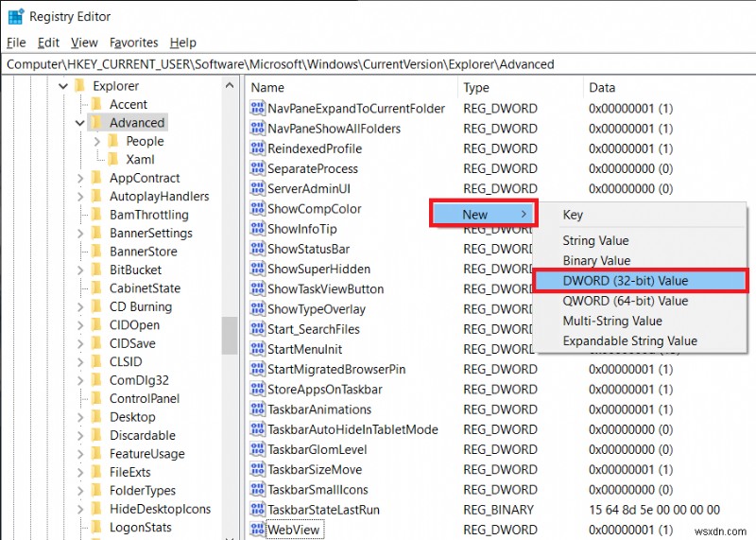Image resolution: width=756 pixels, height=540 pixels.
Task: Expand the AppContract key
Action: [80, 178]
